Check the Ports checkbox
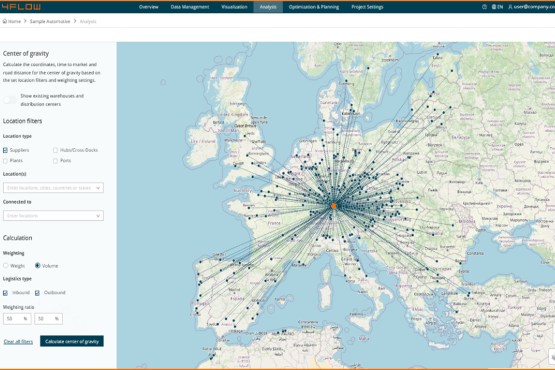The image size is (555, 370). tap(55, 161)
